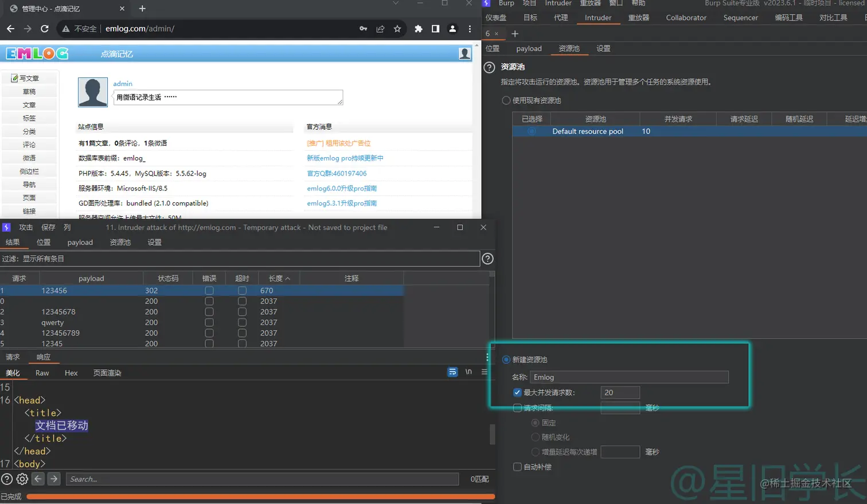Viewport: 867px width, 504px height.
Task: Enable the 自动补偿 checkbox
Action: point(517,467)
